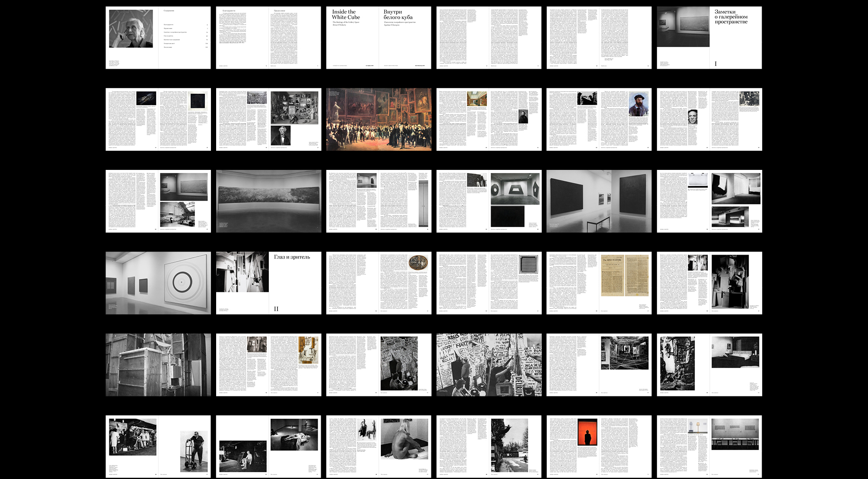Screen dimensions: 868x479
Task: Open the spread with the elderly man portrait
Action: [x=158, y=38]
